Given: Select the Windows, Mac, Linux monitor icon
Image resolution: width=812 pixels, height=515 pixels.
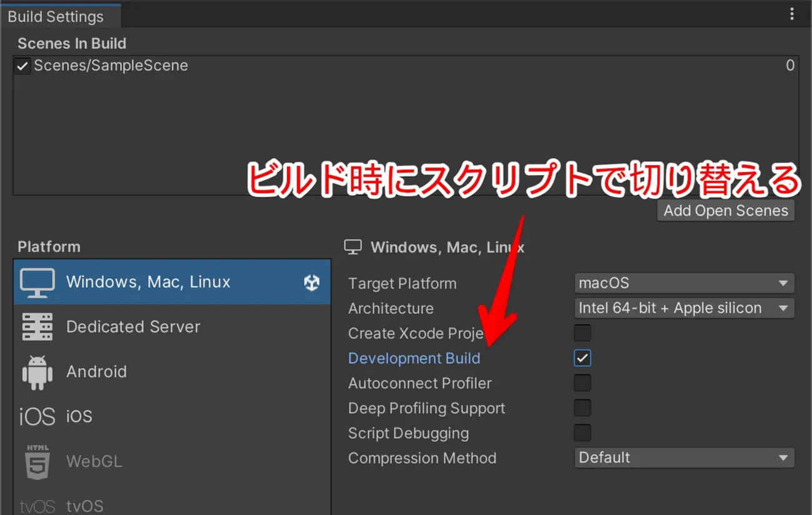Looking at the screenshot, I should pyautogui.click(x=38, y=282).
